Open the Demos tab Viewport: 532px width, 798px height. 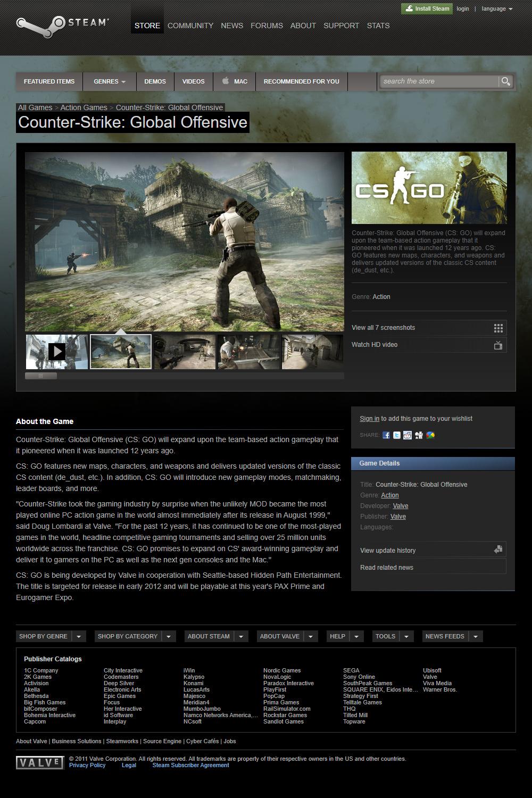pyautogui.click(x=155, y=81)
